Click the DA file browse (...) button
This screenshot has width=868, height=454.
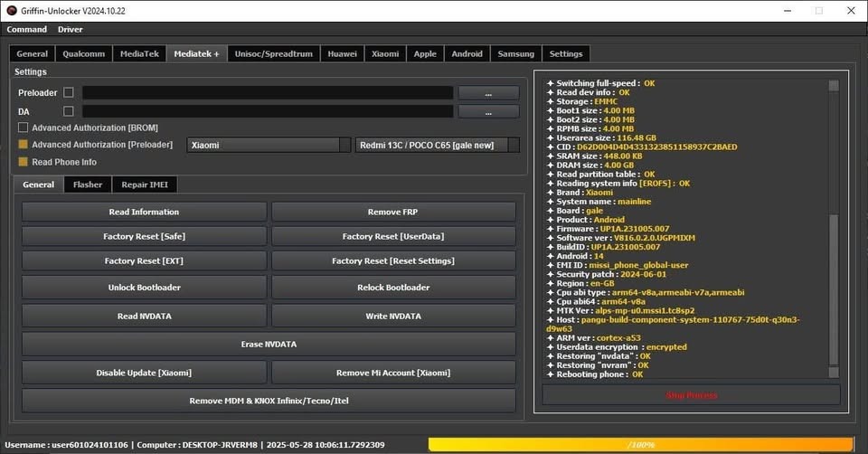(488, 111)
